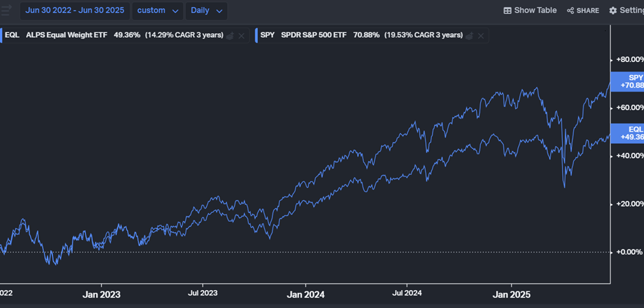Remove EQL series with its X icon

point(241,35)
